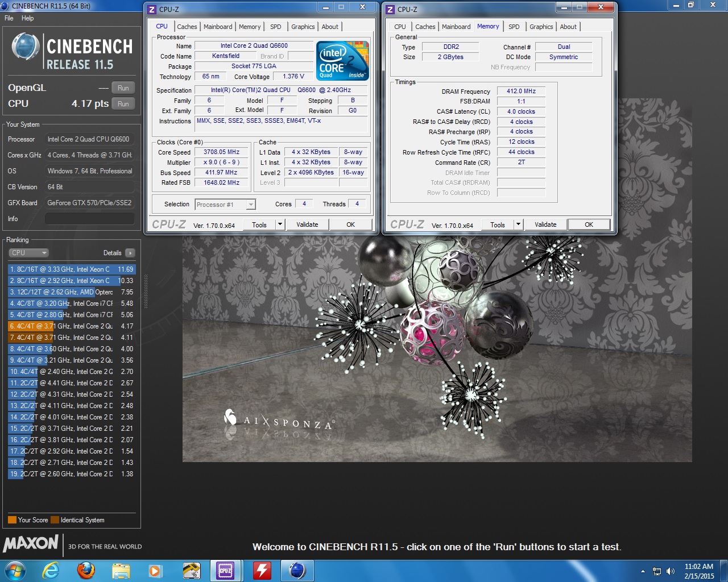Screen dimensions: 728x582
Task: Open the Help menu in Cinebench
Action: click(x=27, y=18)
